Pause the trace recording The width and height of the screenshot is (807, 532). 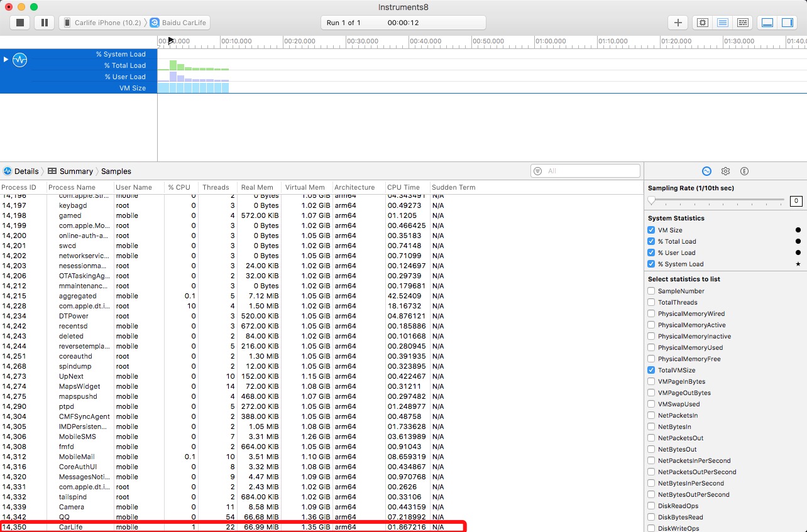coord(44,23)
